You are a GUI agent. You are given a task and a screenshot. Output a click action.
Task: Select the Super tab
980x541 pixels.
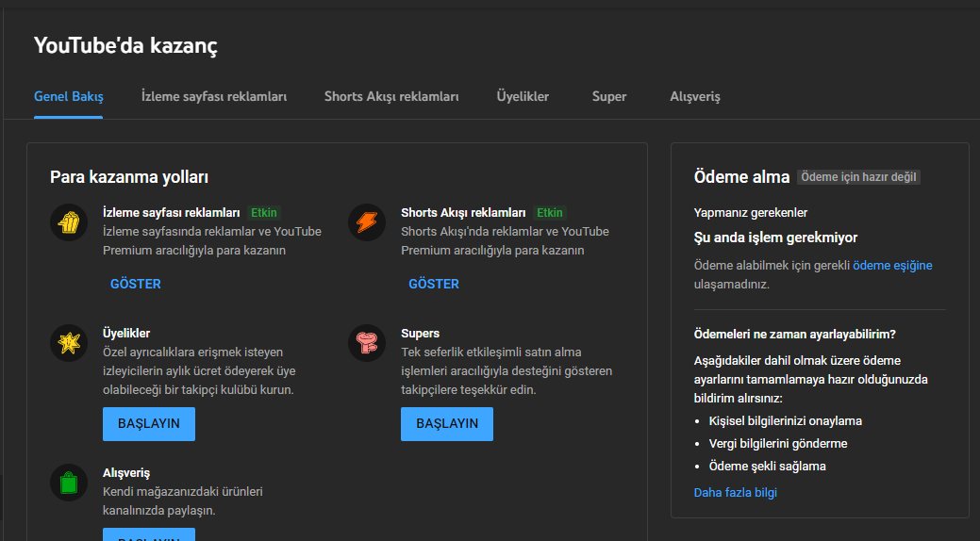pyautogui.click(x=609, y=96)
